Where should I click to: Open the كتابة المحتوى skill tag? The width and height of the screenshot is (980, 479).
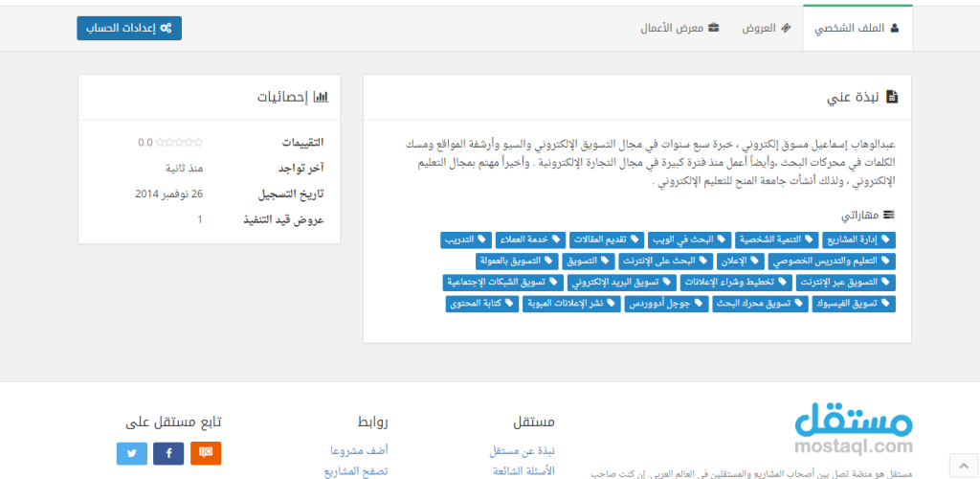(x=482, y=304)
